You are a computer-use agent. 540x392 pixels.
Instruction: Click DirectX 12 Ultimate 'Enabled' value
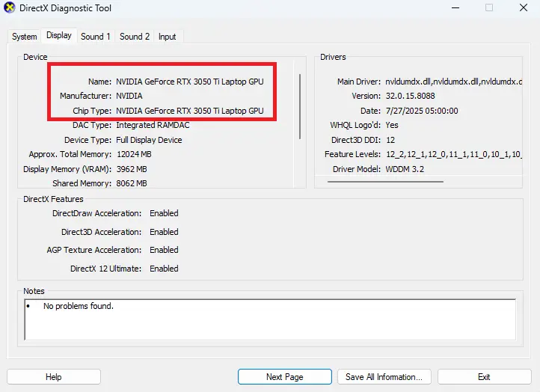coord(164,269)
